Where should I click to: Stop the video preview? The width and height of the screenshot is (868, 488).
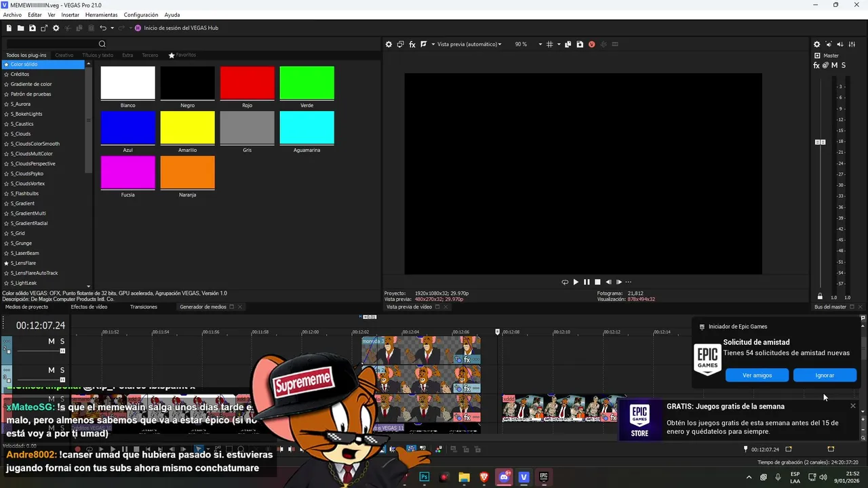coord(597,282)
